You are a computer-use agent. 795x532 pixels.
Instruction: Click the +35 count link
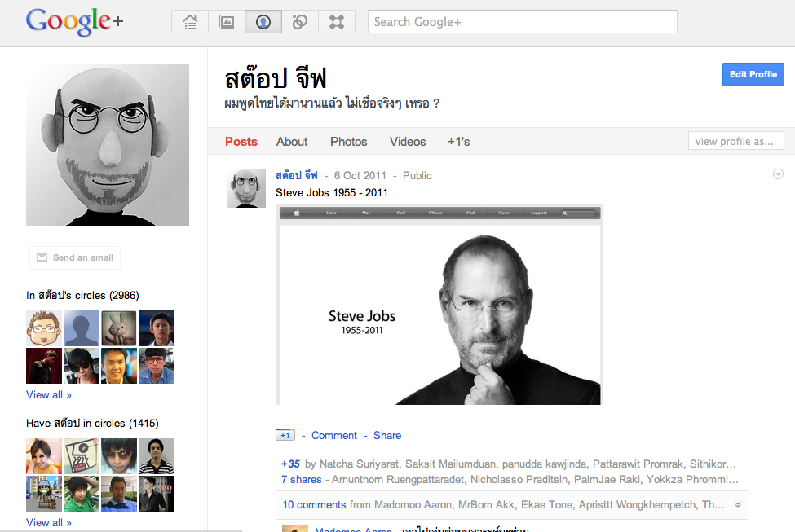290,464
